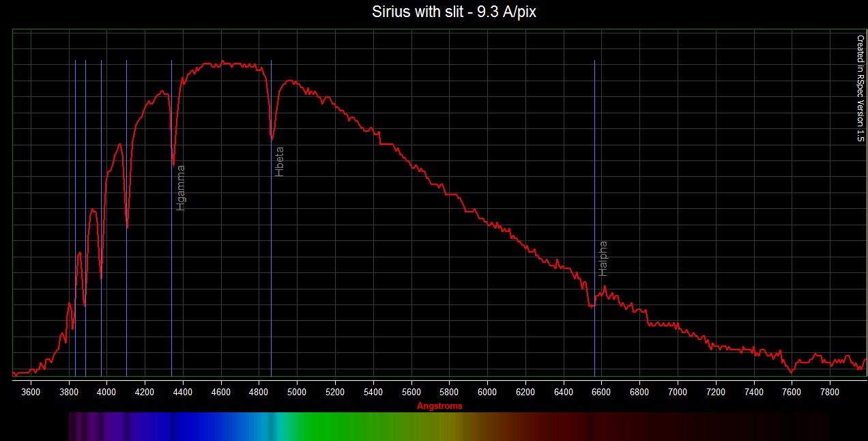The width and height of the screenshot is (868, 441).
Task: Click the Halpha line label
Action: pyautogui.click(x=603, y=258)
